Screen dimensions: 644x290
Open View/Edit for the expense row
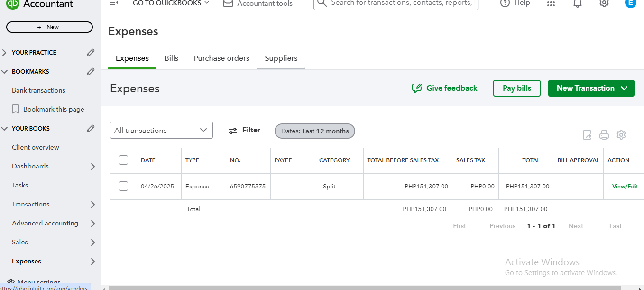[625, 187]
